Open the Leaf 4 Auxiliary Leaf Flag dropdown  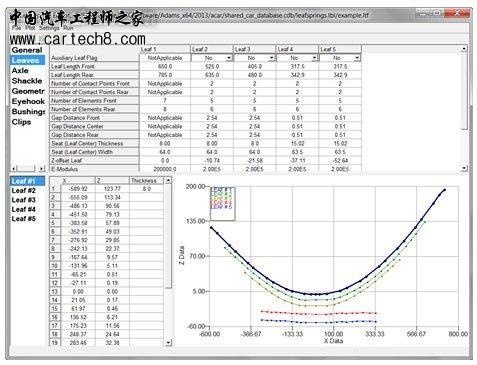click(314, 58)
